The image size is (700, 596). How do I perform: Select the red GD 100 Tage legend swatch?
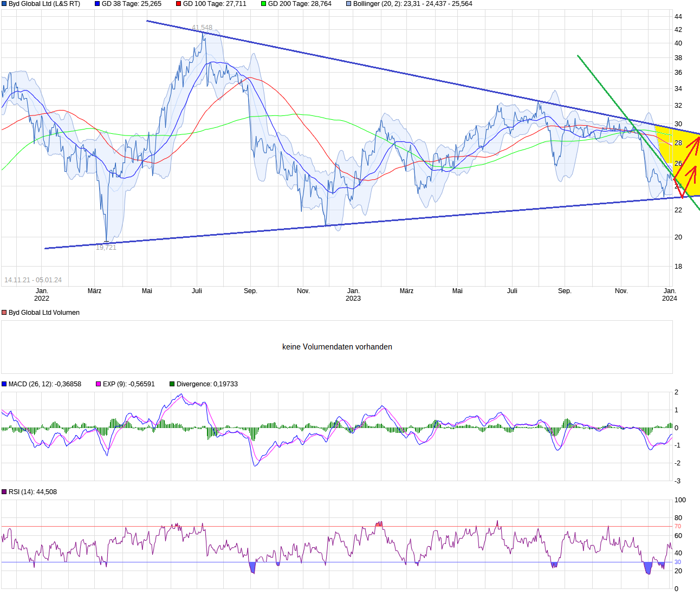(x=179, y=4)
